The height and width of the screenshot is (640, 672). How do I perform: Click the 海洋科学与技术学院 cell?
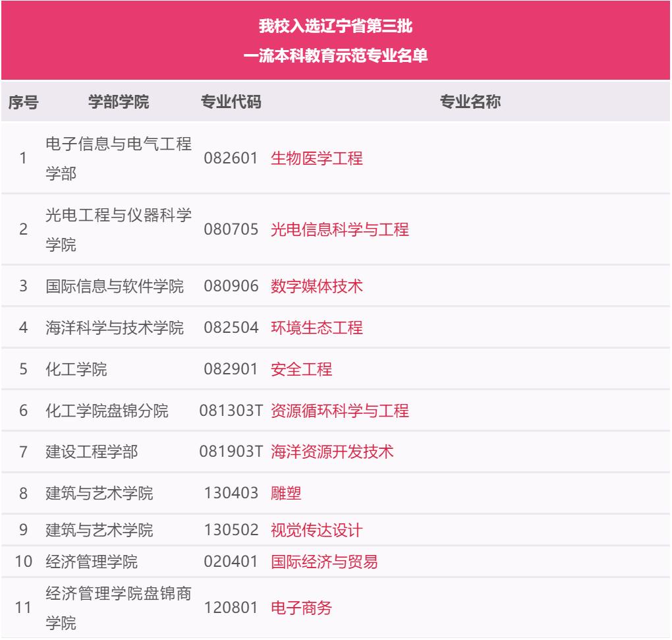115,328
